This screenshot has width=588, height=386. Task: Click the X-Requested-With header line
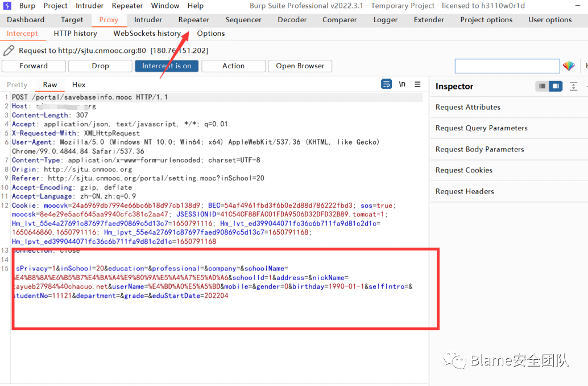pyautogui.click(x=76, y=133)
